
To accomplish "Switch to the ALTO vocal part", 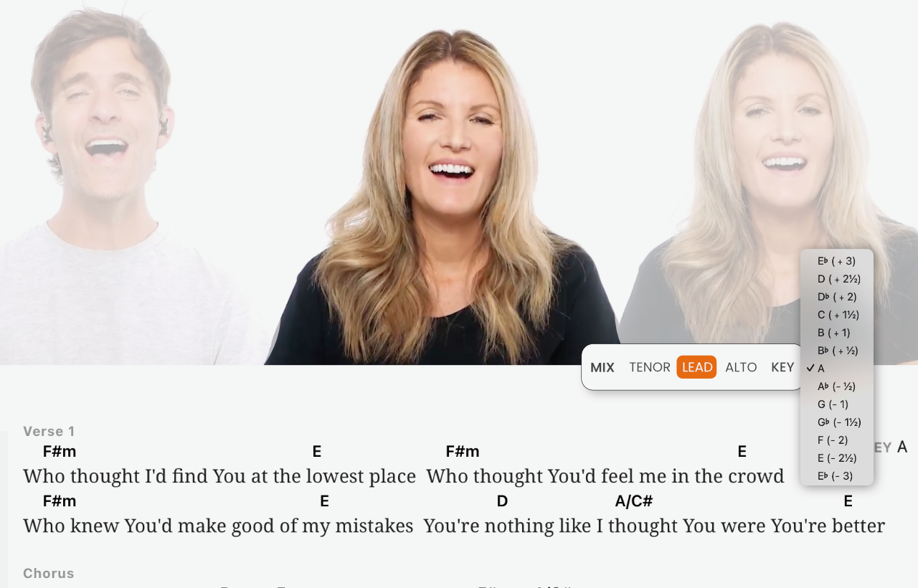I will tap(741, 367).
